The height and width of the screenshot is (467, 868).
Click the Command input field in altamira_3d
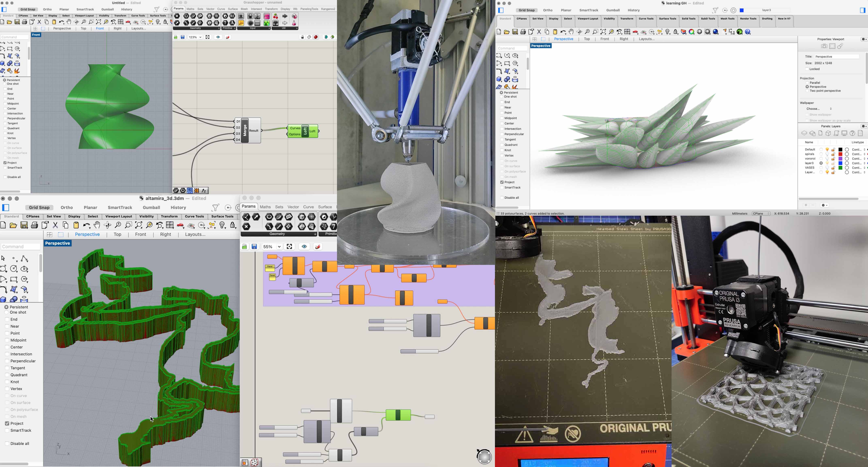click(x=20, y=247)
